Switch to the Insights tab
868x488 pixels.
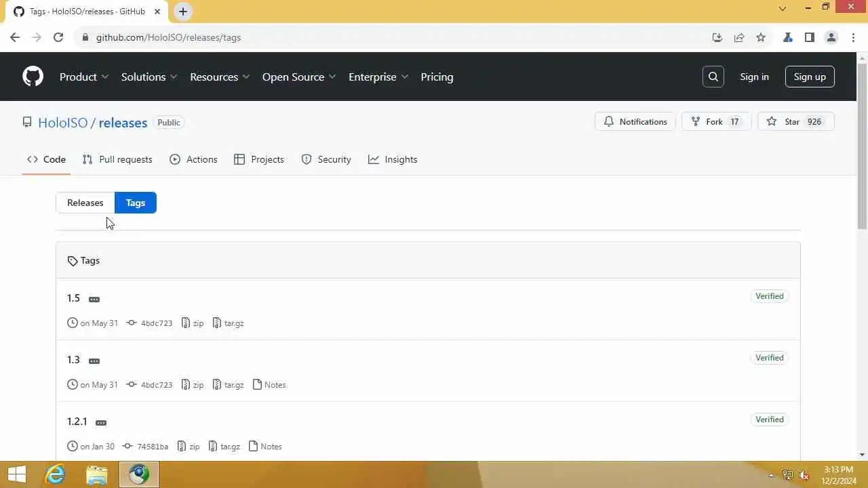pyautogui.click(x=393, y=159)
